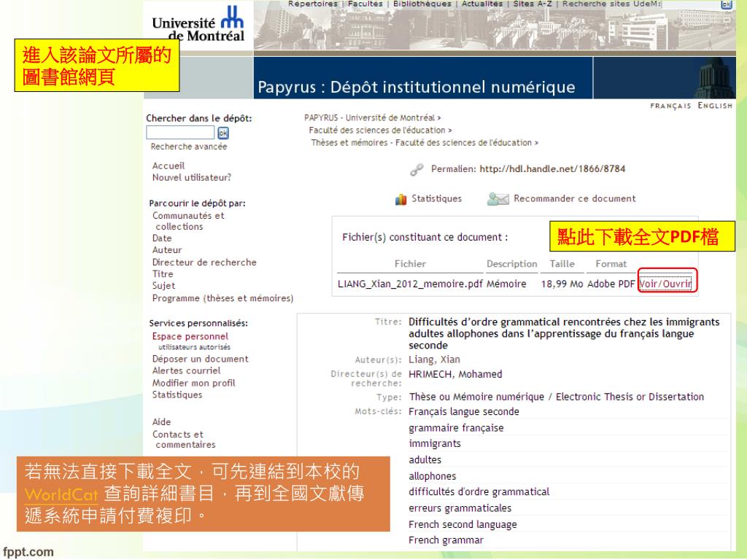
Task: Browse the repository by Auteur
Action: (x=167, y=250)
